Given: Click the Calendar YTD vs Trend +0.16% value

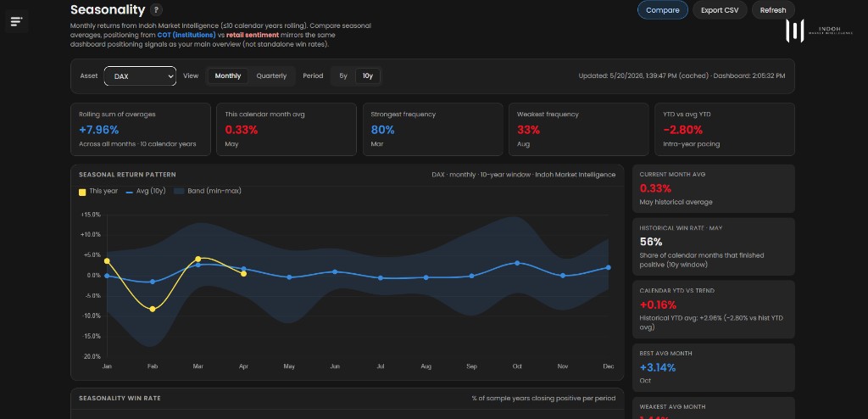Looking at the screenshot, I should 658,304.
